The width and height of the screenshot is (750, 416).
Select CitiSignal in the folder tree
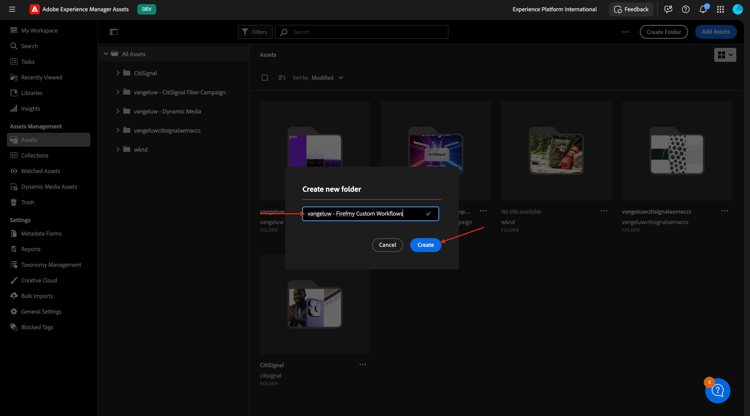click(x=145, y=73)
